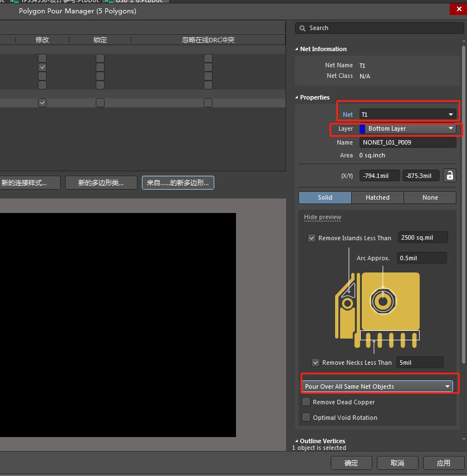Viewport: 467px width, 476px height.
Task: Enable Remove Dead Copper checkbox
Action: (x=306, y=402)
